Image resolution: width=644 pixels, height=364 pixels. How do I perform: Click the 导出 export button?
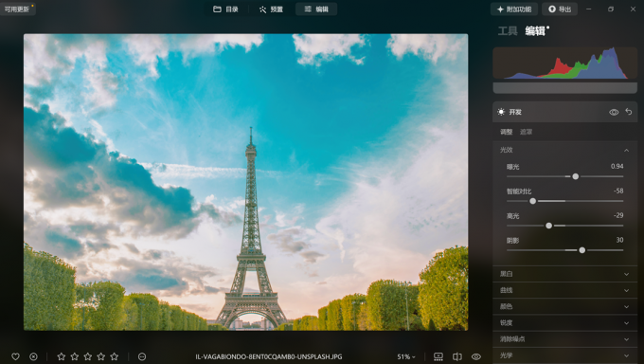point(560,9)
